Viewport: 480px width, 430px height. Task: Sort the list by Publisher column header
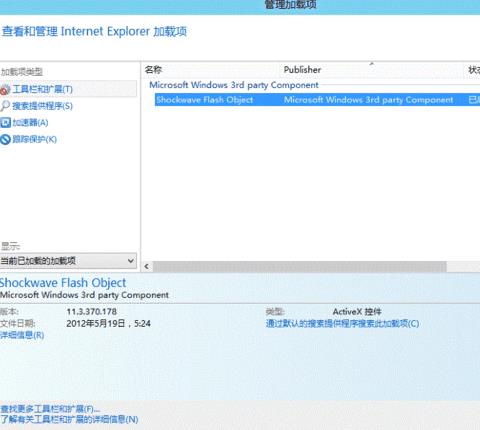(302, 70)
